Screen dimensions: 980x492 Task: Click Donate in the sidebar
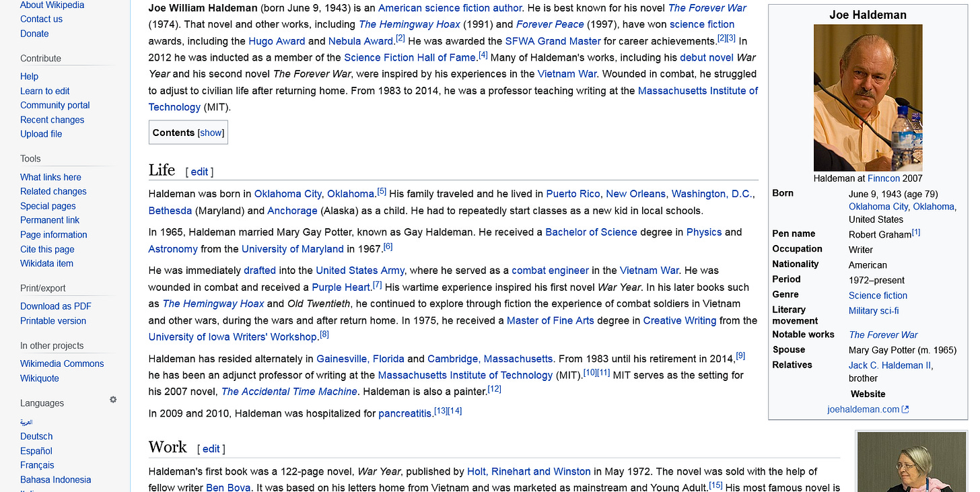tap(34, 34)
